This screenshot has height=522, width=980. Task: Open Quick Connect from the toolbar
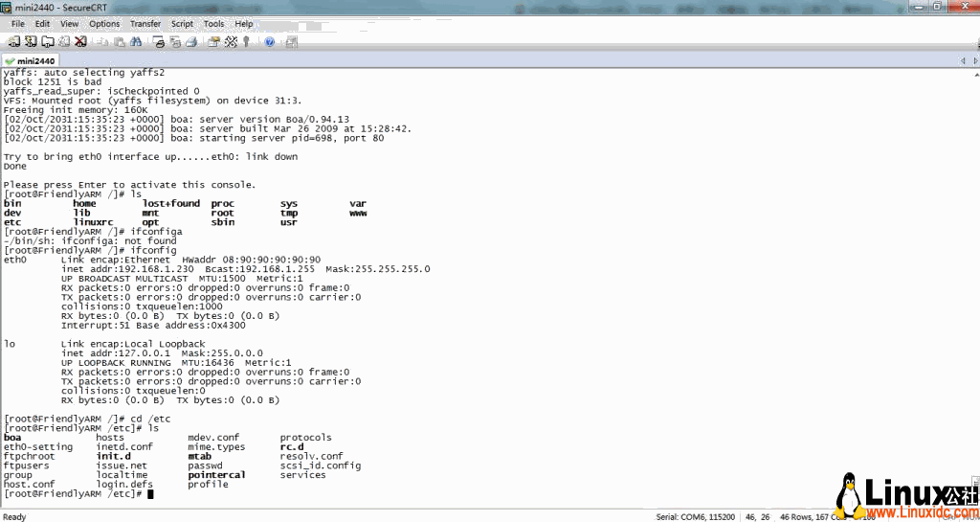(31, 42)
